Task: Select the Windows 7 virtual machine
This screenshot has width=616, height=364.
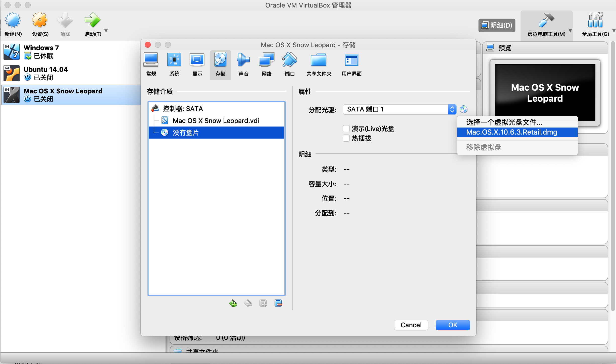Action: [x=71, y=52]
